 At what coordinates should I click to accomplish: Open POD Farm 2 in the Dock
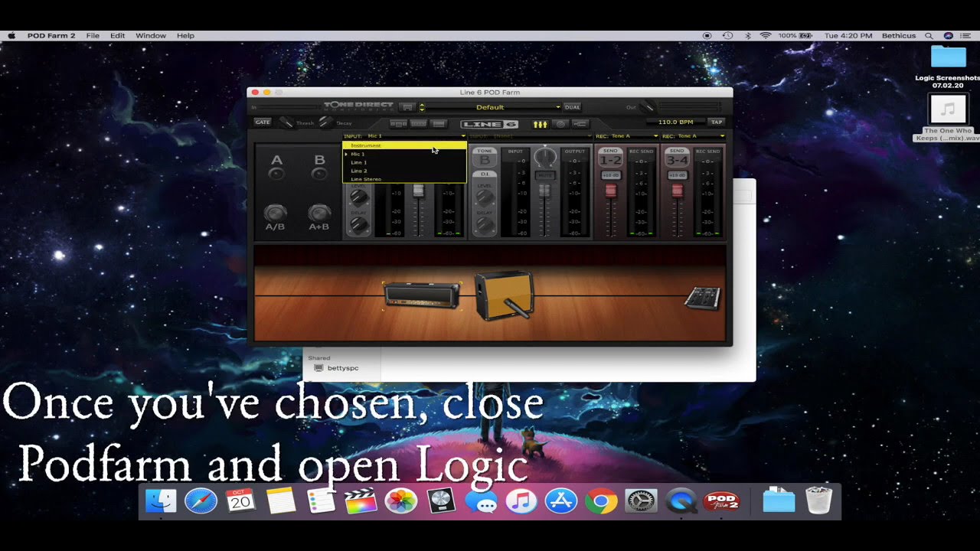[720, 501]
